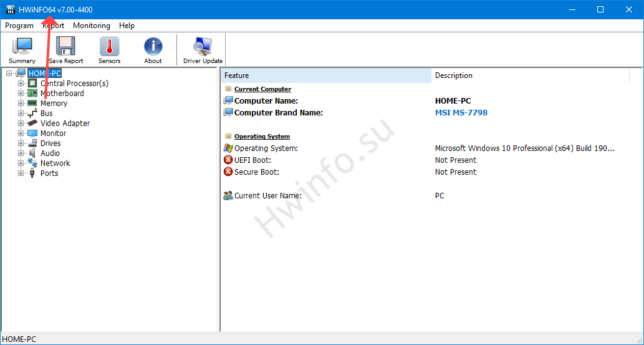Click the Network icon in the tree
644x345 pixels.
point(32,163)
